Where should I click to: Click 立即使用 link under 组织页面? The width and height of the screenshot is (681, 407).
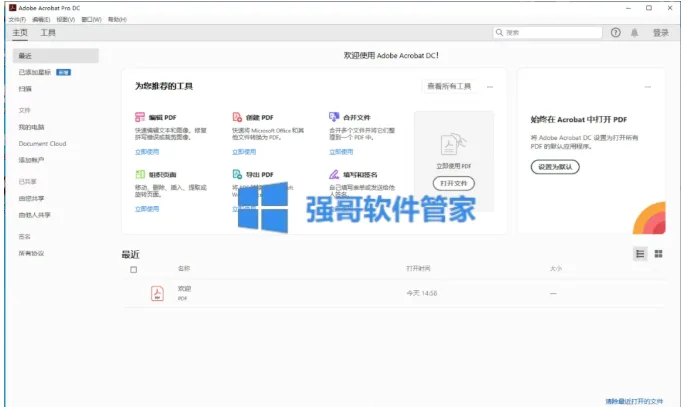(x=147, y=209)
